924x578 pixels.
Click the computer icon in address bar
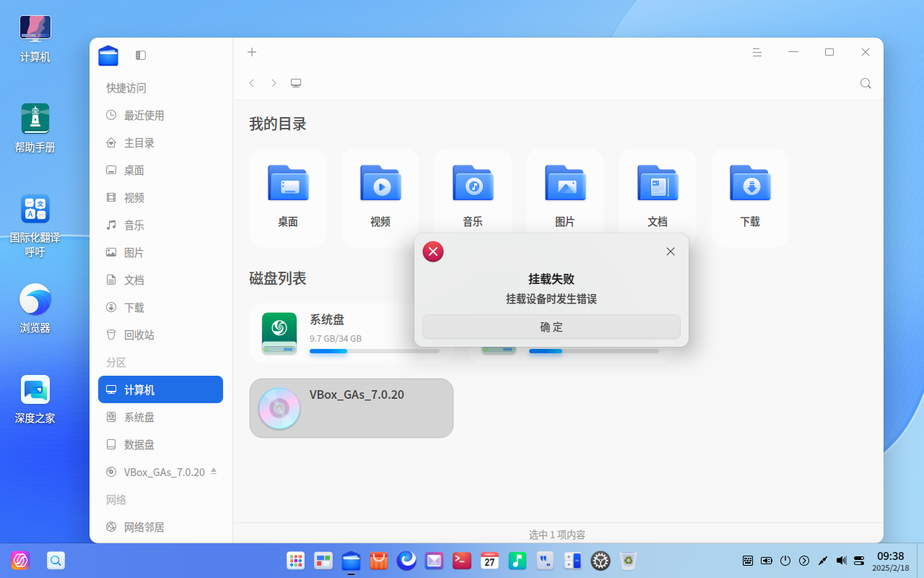[x=296, y=83]
